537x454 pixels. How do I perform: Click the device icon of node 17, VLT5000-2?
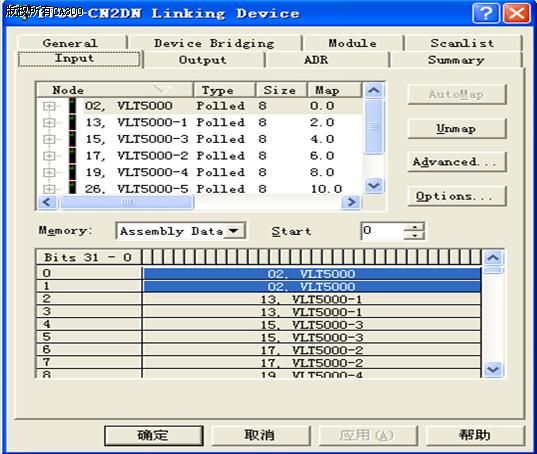click(72, 155)
